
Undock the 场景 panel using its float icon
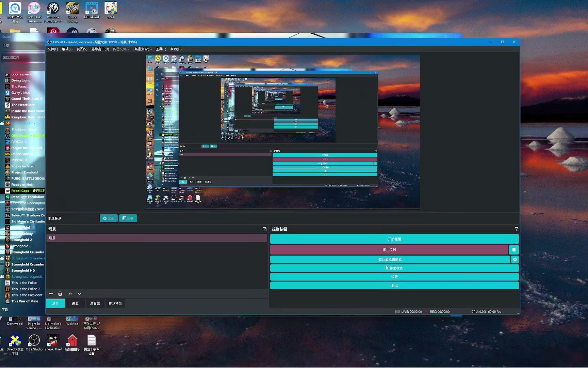pyautogui.click(x=265, y=229)
